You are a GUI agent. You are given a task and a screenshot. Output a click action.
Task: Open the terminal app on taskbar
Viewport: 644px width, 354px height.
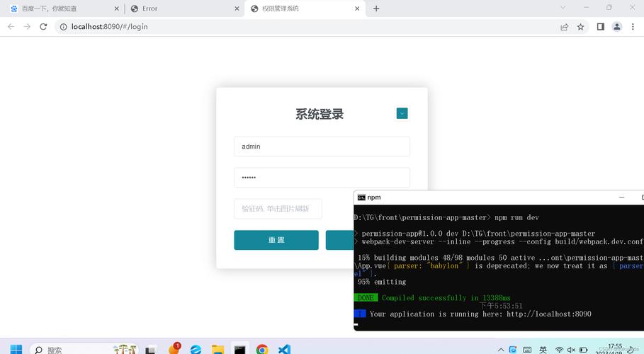point(240,349)
